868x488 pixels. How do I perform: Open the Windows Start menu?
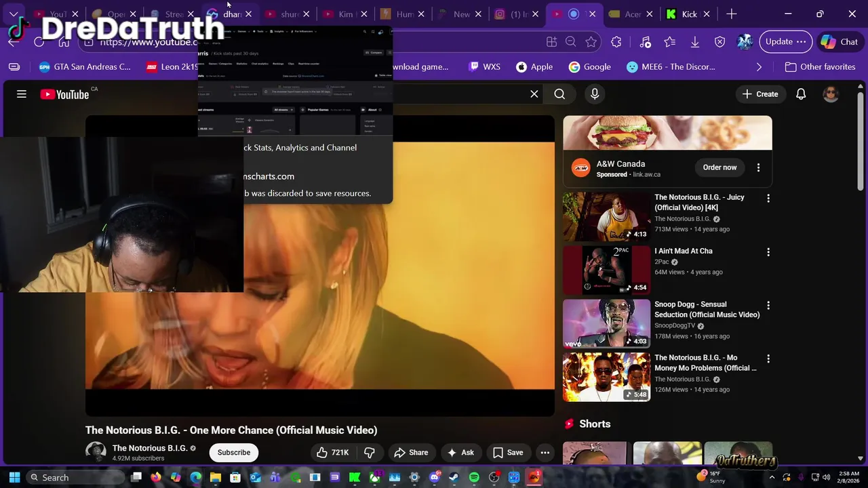coord(14,477)
